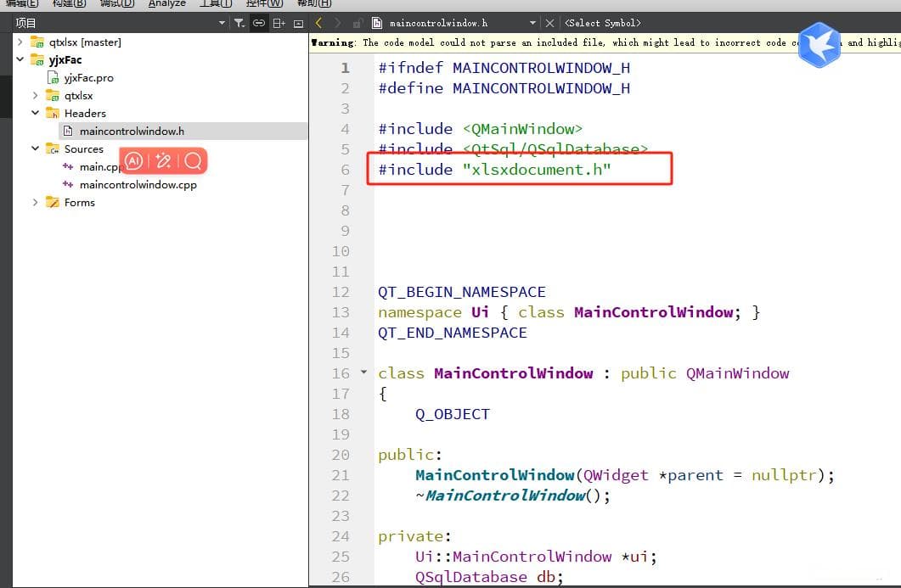Click the close side panel icon
The width and height of the screenshot is (901, 588).
(x=298, y=23)
